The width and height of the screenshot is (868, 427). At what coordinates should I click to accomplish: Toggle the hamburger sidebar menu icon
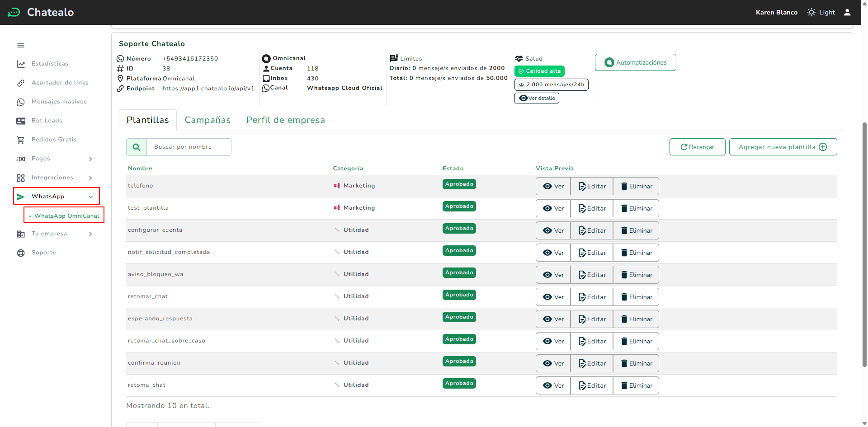(x=21, y=45)
